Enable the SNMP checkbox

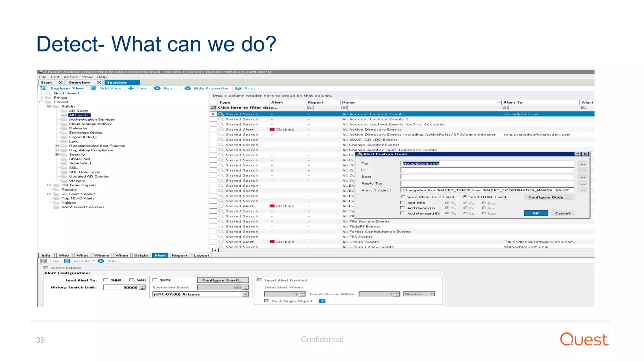point(106,280)
